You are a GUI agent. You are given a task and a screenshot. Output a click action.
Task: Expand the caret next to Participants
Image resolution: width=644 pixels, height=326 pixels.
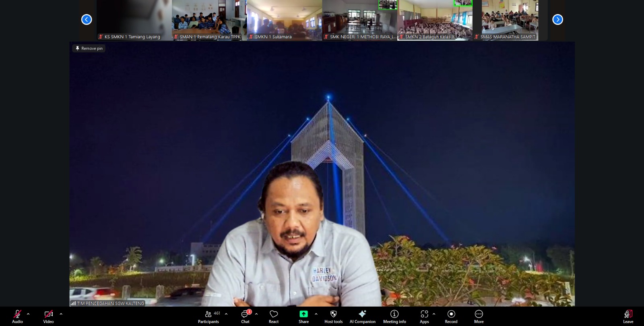(x=226, y=314)
